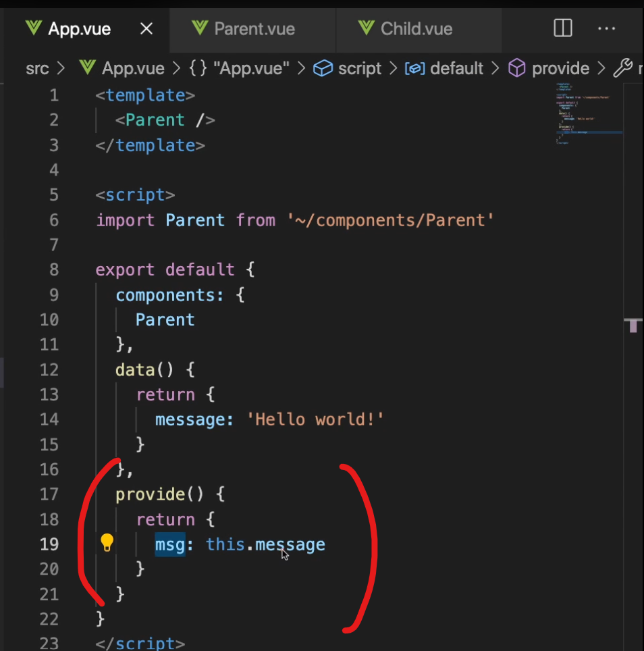
Task: Click the minimap code preview
Action: pos(589,113)
